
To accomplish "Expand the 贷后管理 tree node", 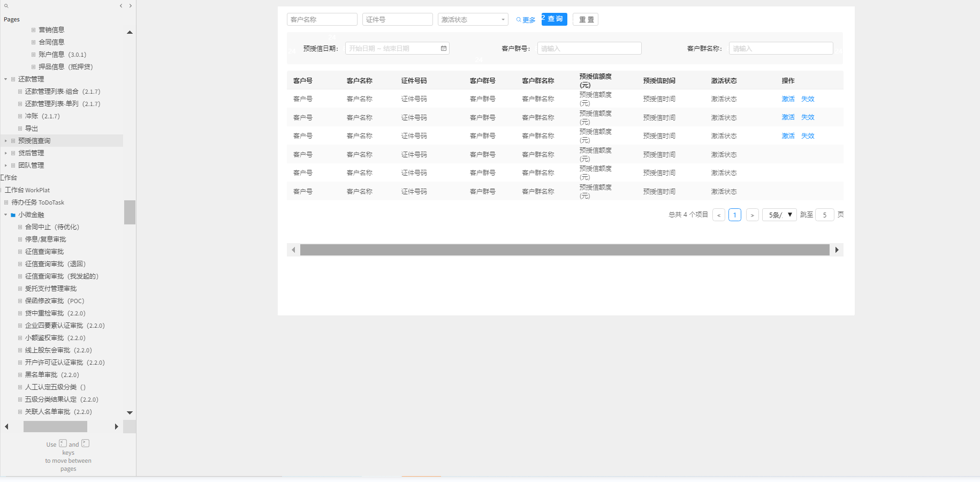I will [6, 153].
